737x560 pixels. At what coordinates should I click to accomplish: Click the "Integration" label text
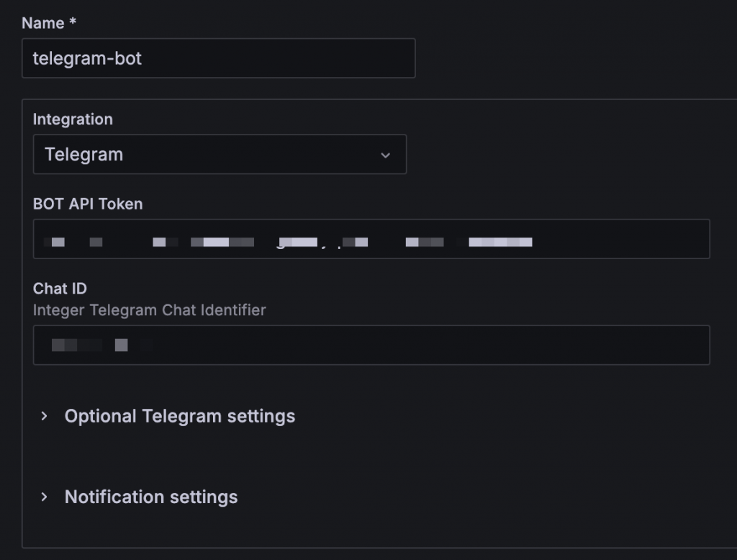pos(73,119)
